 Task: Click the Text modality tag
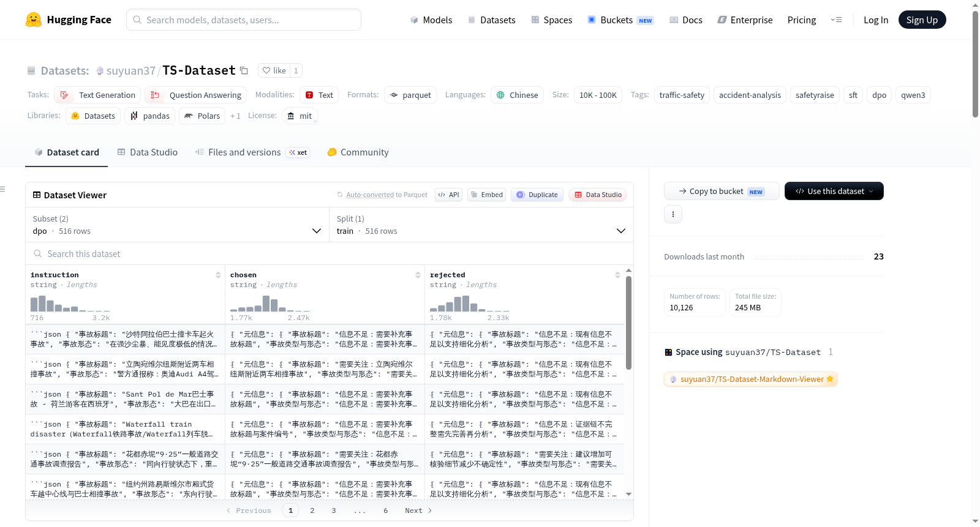(x=319, y=95)
